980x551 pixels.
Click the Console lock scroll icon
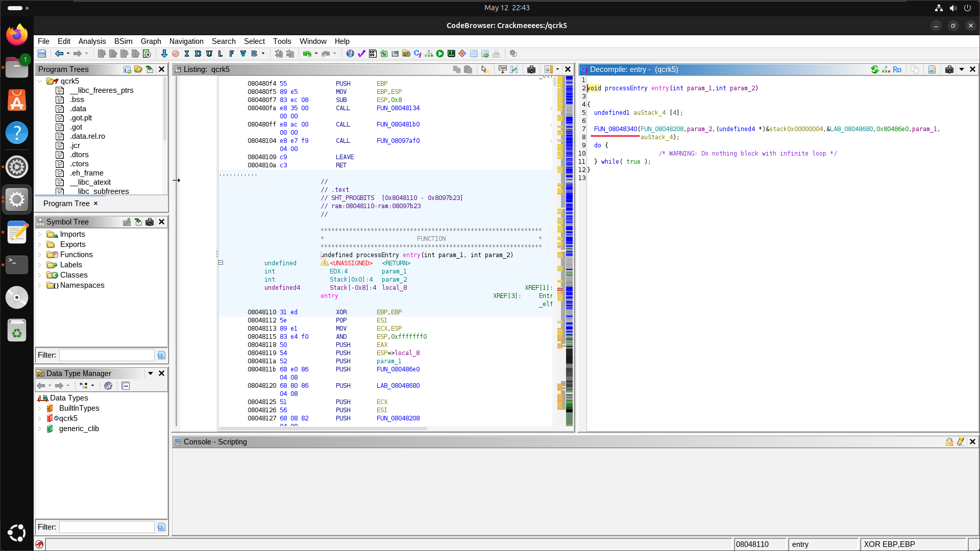[949, 442]
